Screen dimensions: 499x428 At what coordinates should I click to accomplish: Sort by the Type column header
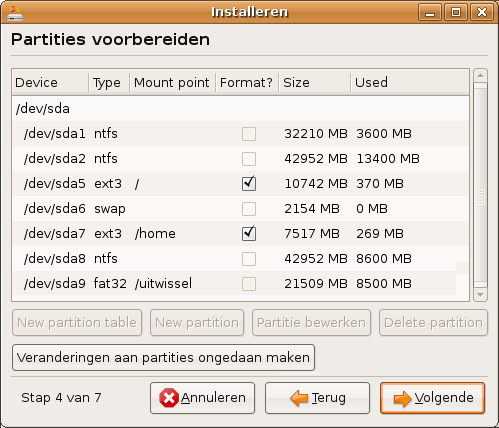click(109, 82)
